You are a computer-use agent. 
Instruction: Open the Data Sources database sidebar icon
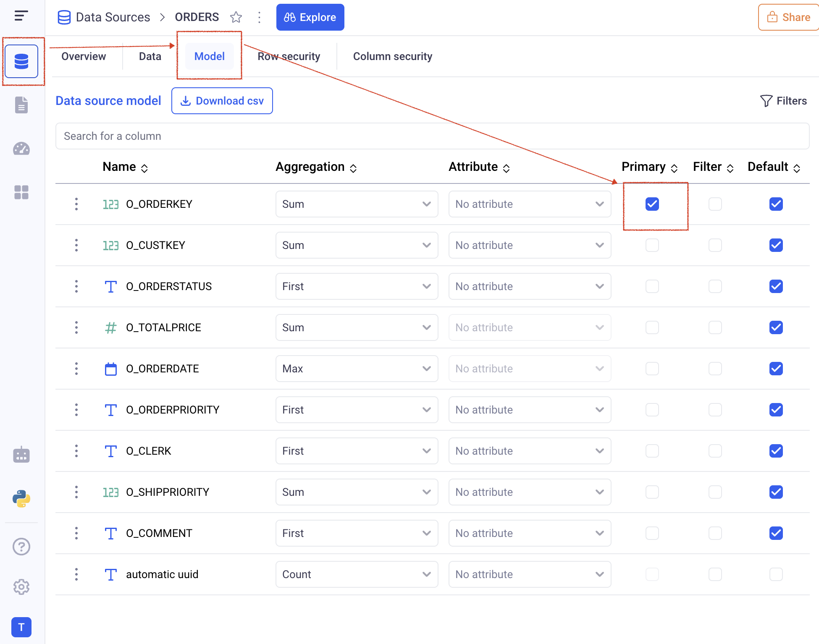click(21, 61)
